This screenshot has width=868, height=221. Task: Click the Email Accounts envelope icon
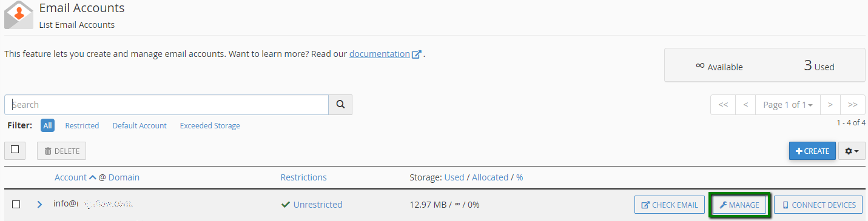click(18, 15)
